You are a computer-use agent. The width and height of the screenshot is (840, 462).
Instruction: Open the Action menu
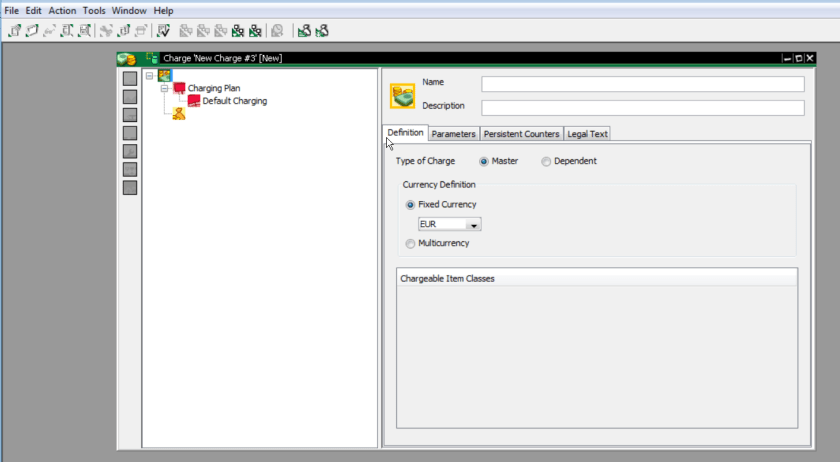pyautogui.click(x=62, y=11)
